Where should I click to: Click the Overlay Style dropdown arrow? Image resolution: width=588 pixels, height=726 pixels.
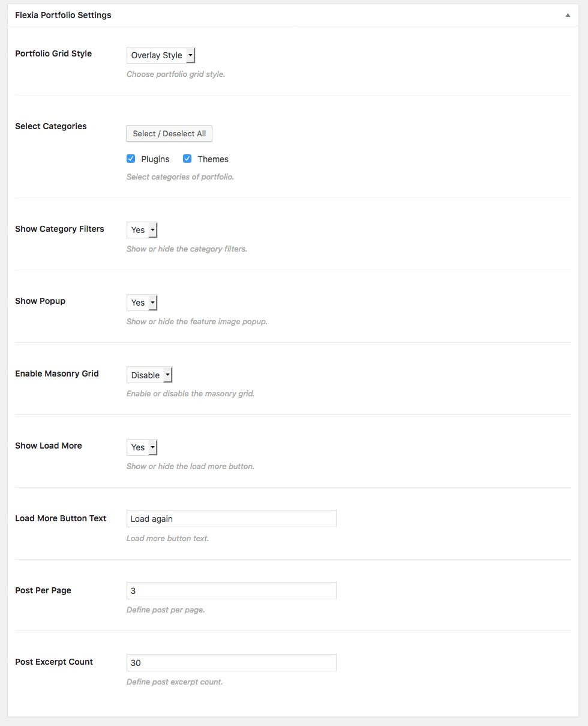190,55
